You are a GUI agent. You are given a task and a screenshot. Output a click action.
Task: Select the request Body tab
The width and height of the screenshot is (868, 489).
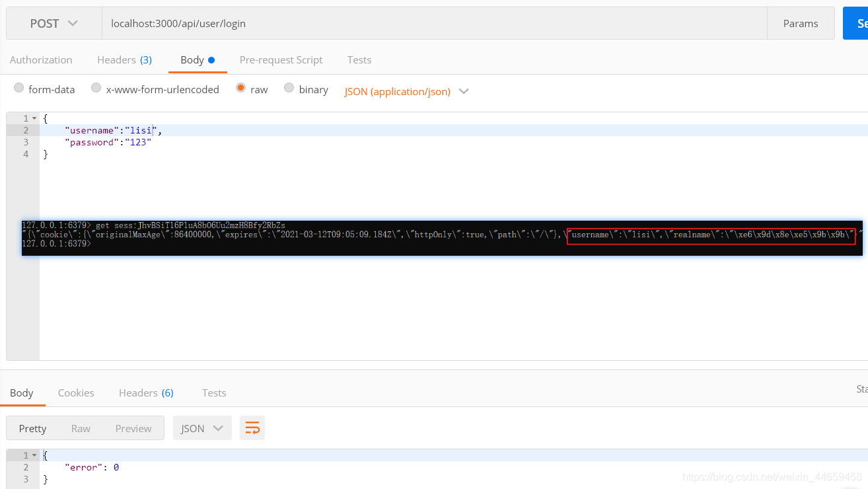coord(198,59)
